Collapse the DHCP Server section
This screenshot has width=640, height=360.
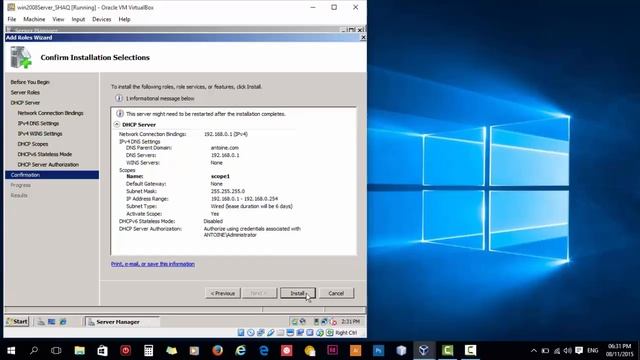click(x=117, y=124)
